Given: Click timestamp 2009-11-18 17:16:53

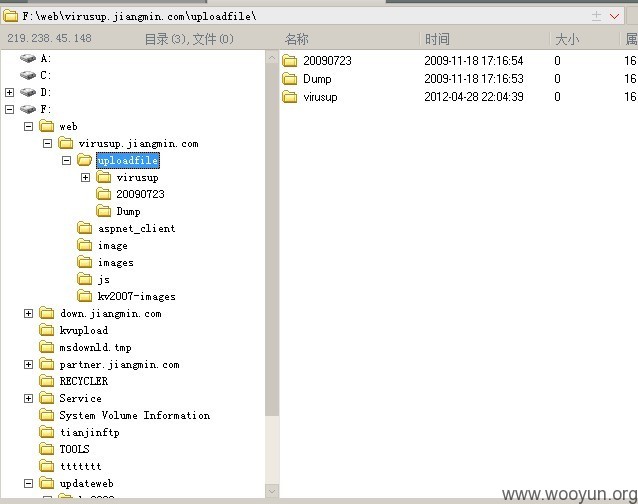Looking at the screenshot, I should pyautogui.click(x=474, y=79).
